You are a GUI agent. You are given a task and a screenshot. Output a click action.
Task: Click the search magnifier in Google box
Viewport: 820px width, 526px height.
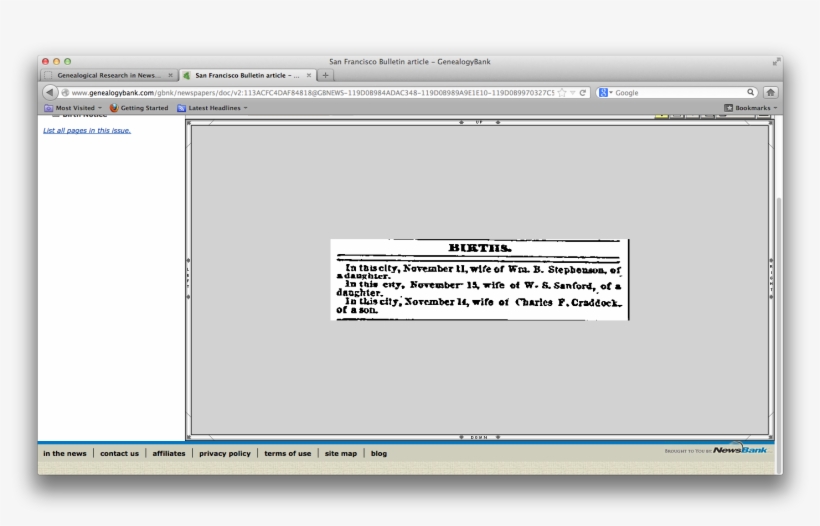point(750,93)
